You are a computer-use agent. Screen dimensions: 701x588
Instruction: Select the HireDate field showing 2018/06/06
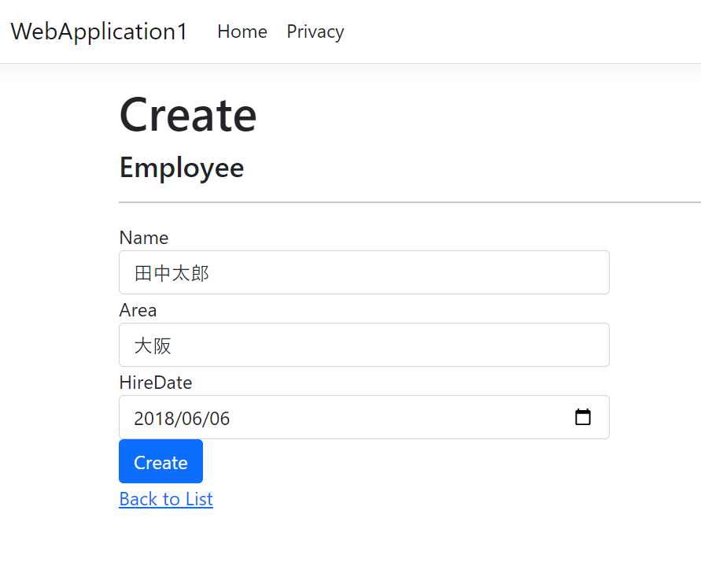(364, 417)
